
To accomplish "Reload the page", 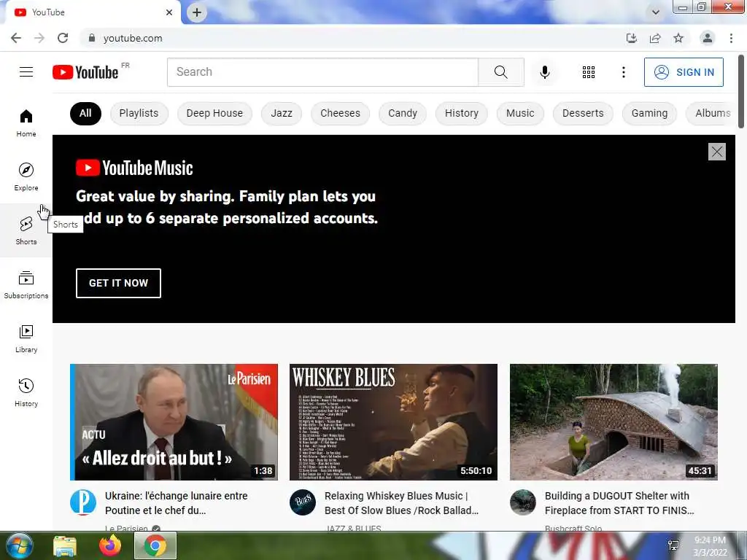I will pos(63,38).
